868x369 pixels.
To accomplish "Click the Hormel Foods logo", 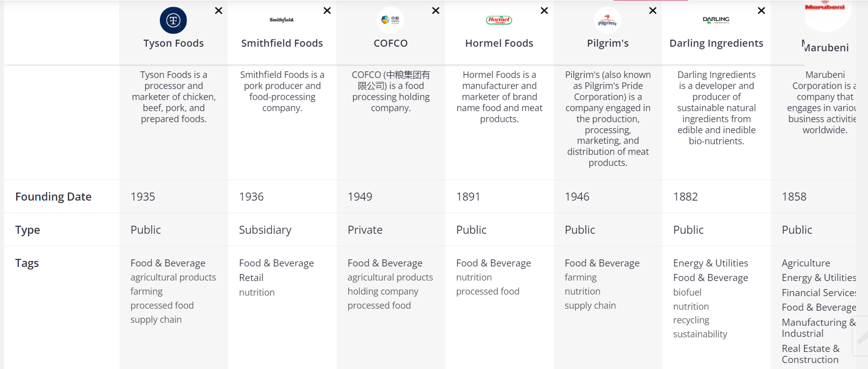I will [x=499, y=20].
